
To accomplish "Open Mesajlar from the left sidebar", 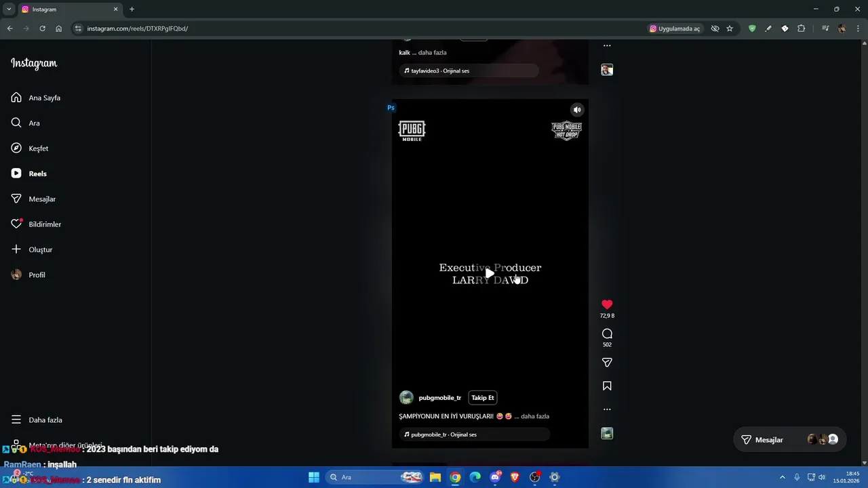I will (x=34, y=199).
